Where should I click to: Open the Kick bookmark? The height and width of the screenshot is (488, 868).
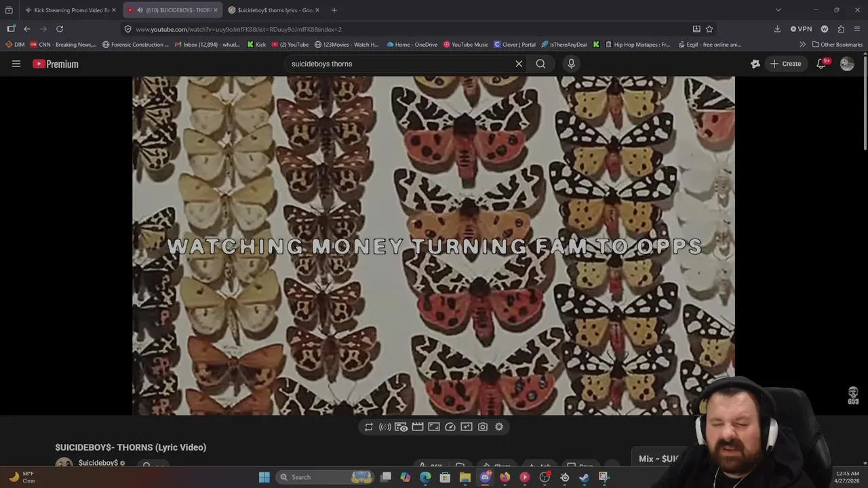coord(256,45)
